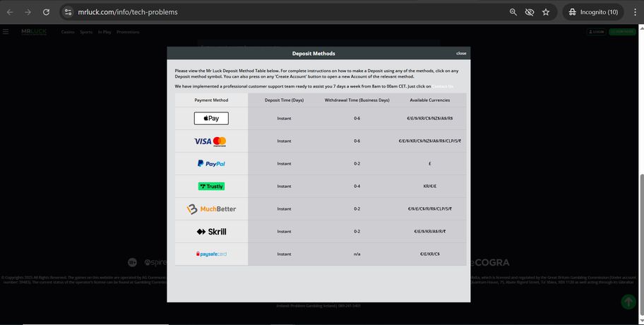Click the Visa Mastercard logo
The height and width of the screenshot is (325, 644).
pyautogui.click(x=210, y=141)
